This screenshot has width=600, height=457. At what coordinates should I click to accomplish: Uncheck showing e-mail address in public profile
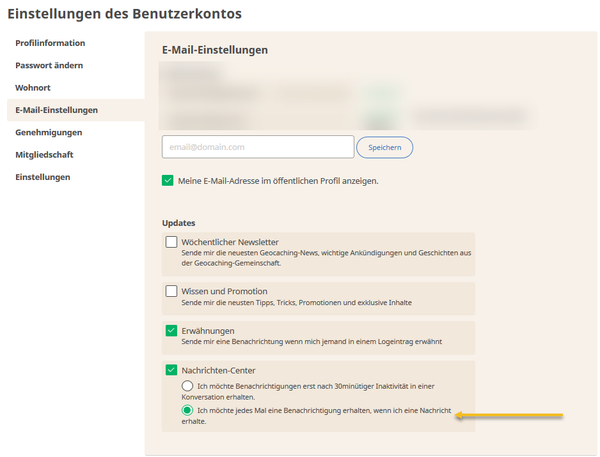tap(168, 181)
